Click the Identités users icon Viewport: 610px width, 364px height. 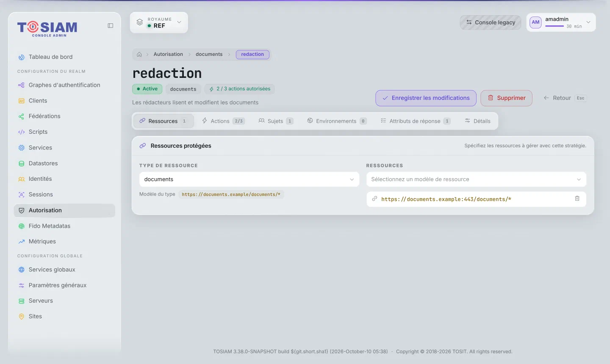point(22,179)
